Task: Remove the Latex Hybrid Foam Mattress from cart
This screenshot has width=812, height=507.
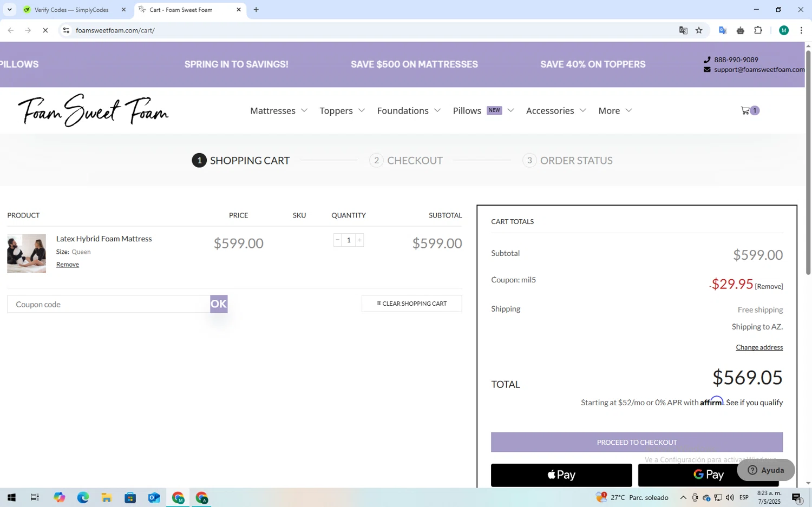Action: click(68, 264)
